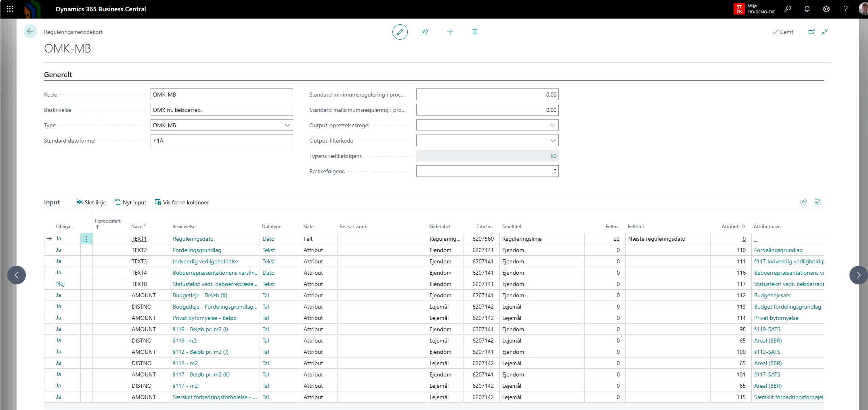Screen dimensions: 868x410
Task: Open §117 - Beløb pr. m2 (K) link
Action: [x=201, y=374]
